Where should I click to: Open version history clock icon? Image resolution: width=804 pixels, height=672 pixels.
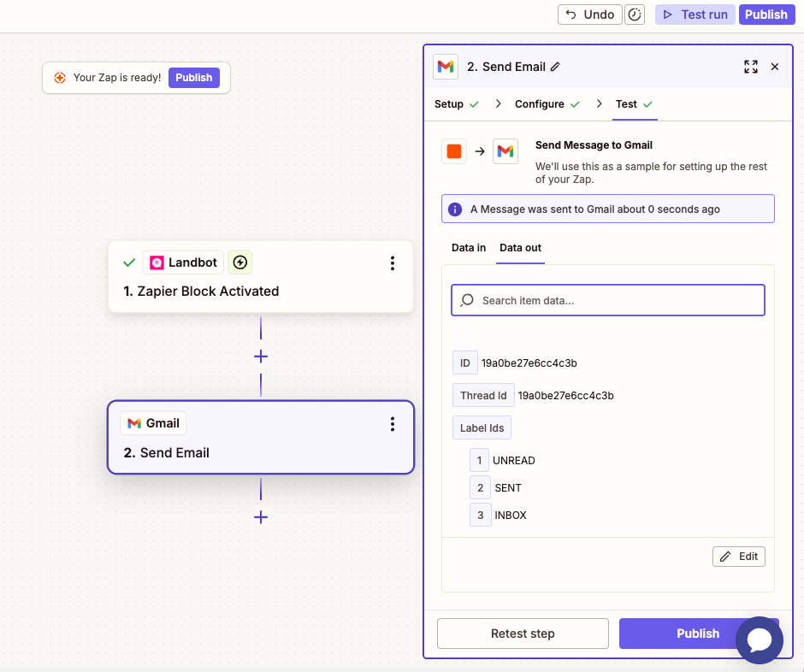click(635, 15)
